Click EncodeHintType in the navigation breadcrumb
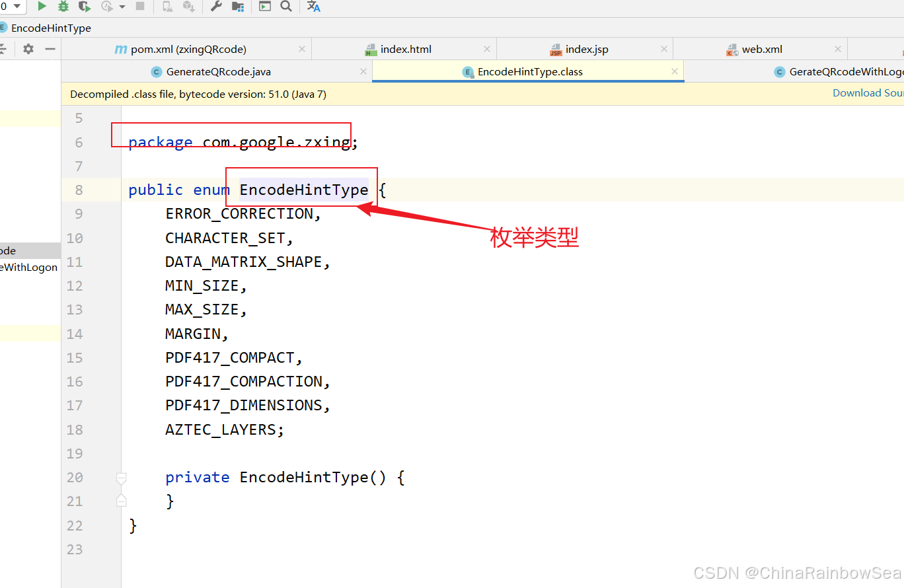The height and width of the screenshot is (588, 904). (51, 28)
